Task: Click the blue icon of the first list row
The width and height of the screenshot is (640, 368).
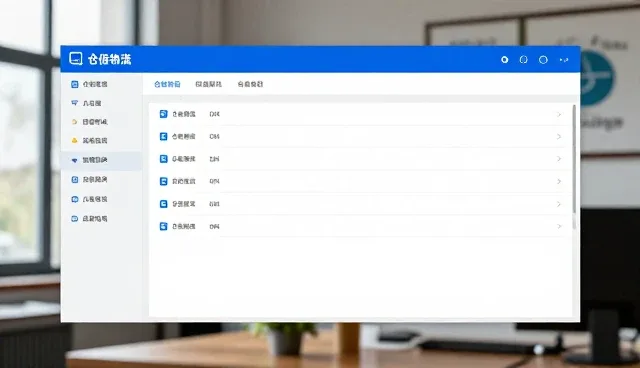Action: point(163,114)
